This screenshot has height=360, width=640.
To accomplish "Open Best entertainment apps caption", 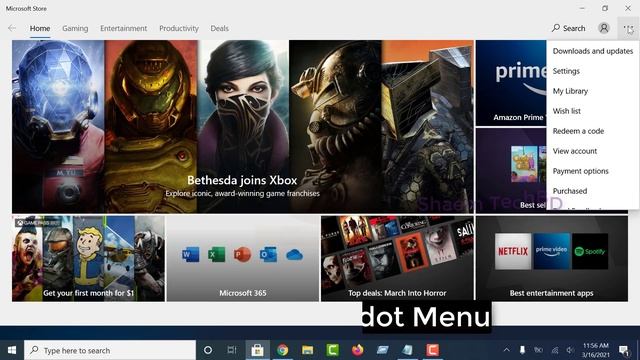I will click(551, 293).
